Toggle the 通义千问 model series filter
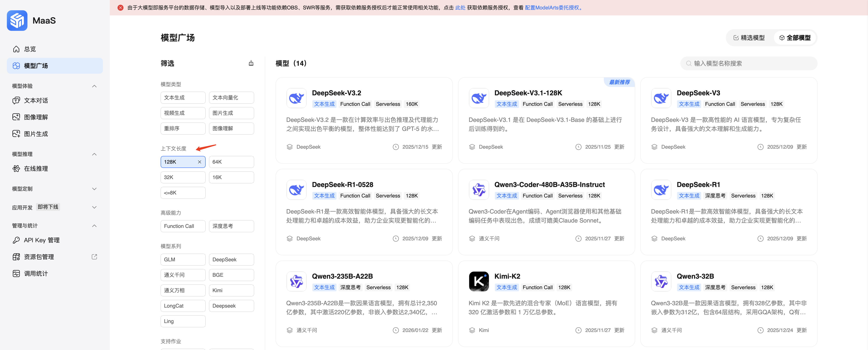 pyautogui.click(x=183, y=275)
